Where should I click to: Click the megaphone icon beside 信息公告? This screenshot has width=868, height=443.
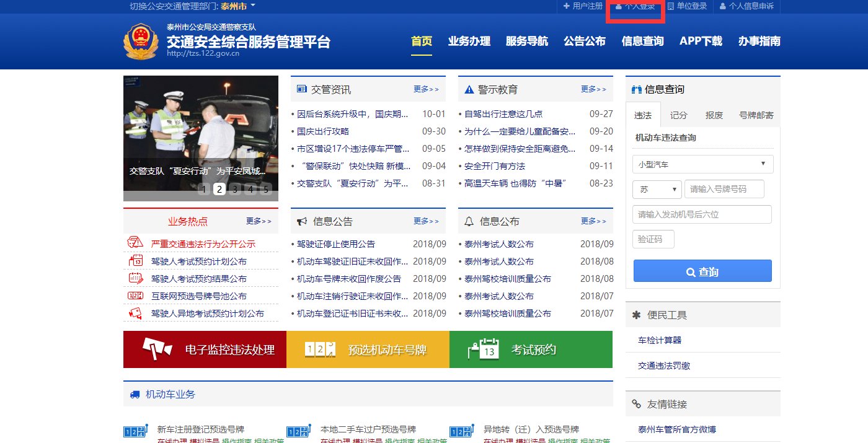coord(302,221)
